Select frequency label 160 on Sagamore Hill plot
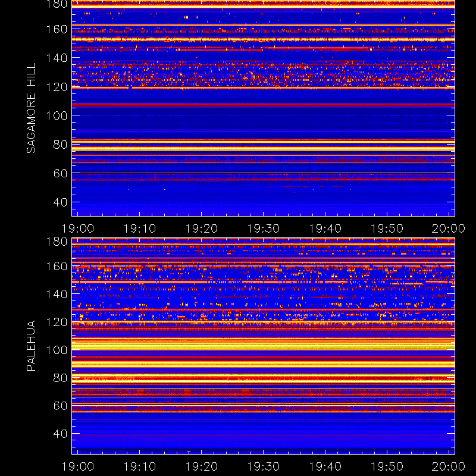Screen dimensions: 476x476 pyautogui.click(x=57, y=29)
